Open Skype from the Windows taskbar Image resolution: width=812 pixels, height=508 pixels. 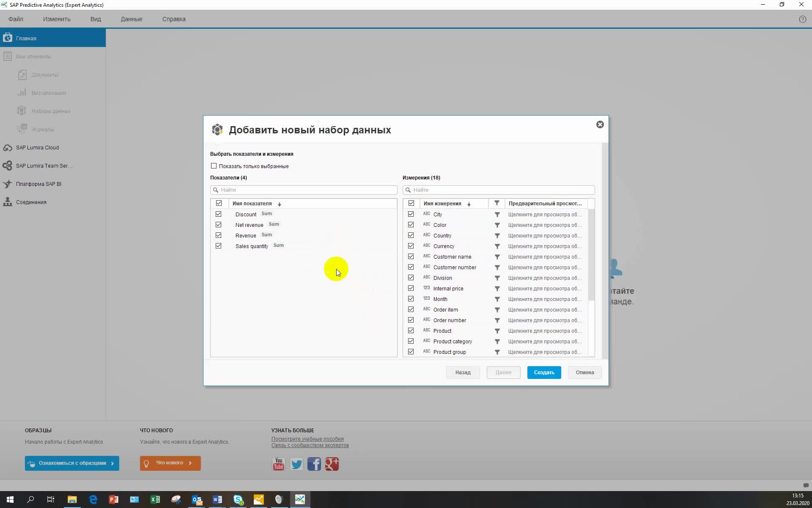(238, 500)
